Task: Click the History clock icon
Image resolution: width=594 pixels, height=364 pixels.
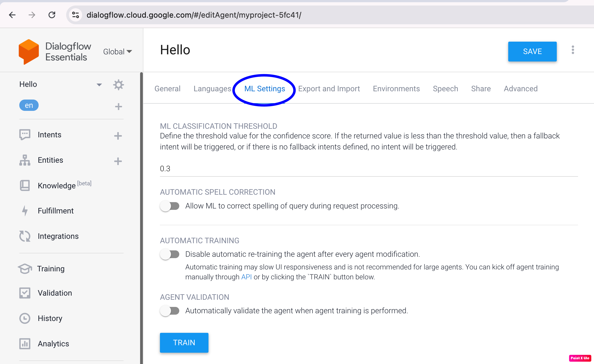Action: (x=25, y=318)
